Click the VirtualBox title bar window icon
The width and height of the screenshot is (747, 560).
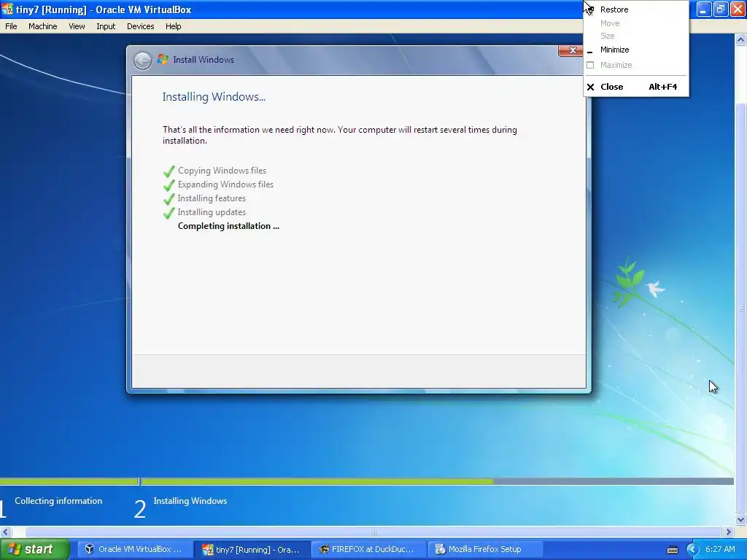7,9
